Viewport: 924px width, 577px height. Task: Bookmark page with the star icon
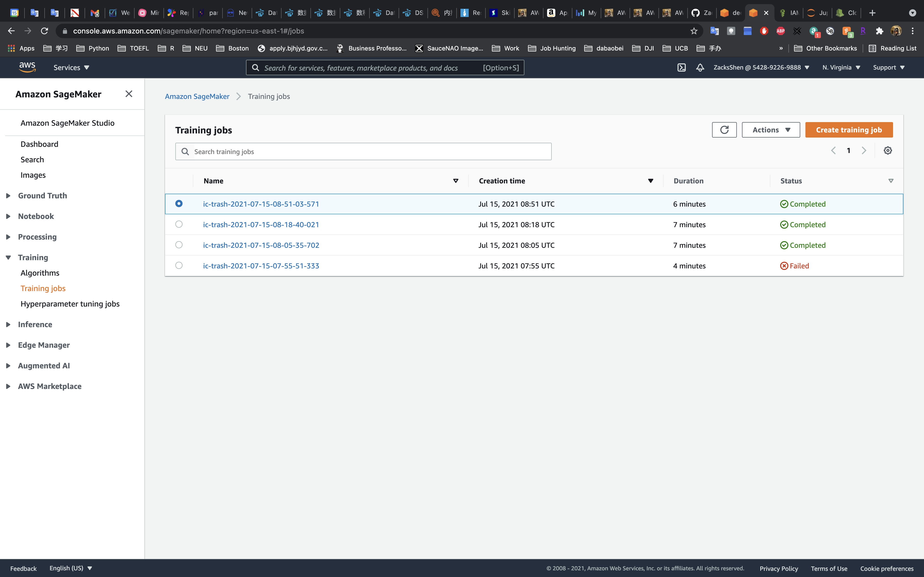tap(694, 31)
